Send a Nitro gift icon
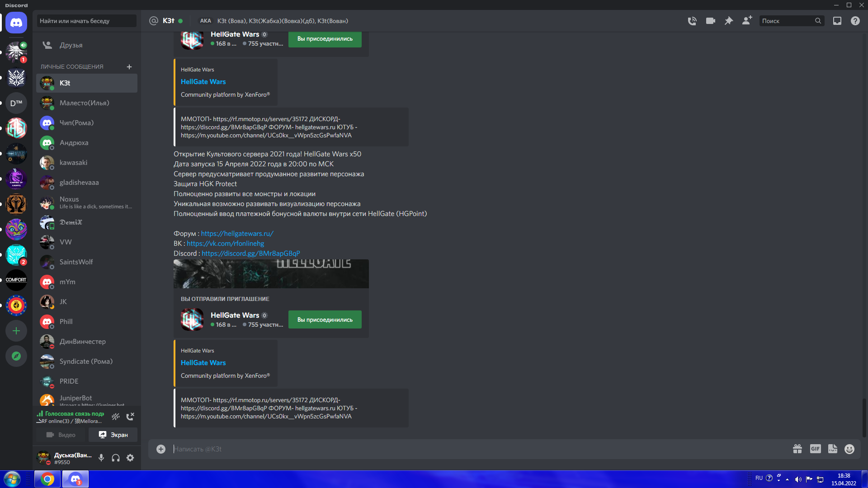The width and height of the screenshot is (868, 488). pyautogui.click(x=797, y=449)
